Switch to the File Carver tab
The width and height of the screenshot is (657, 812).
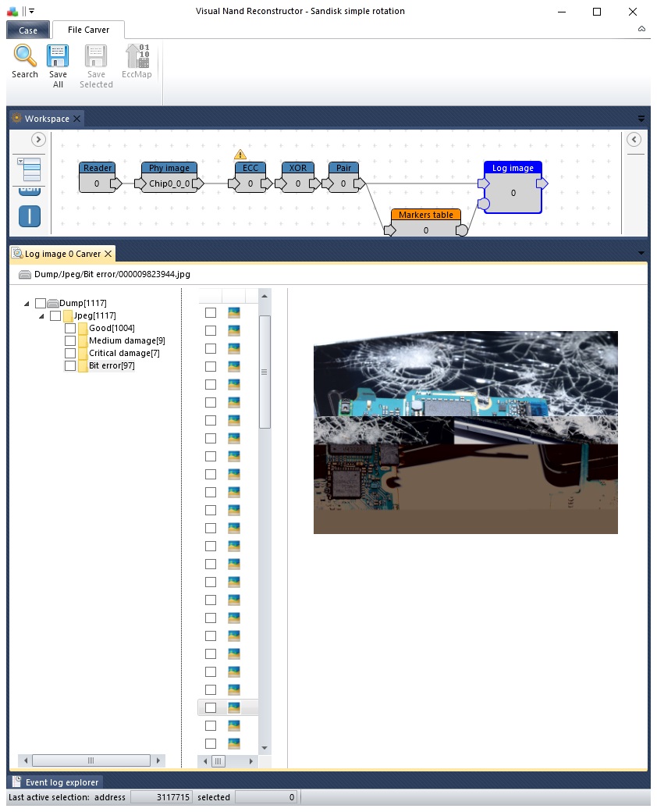tap(88, 30)
